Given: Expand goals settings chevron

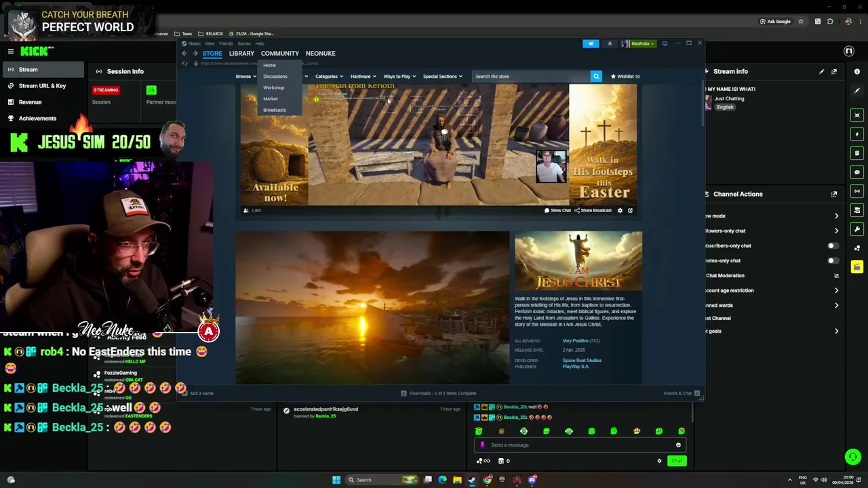Looking at the screenshot, I should 836,331.
